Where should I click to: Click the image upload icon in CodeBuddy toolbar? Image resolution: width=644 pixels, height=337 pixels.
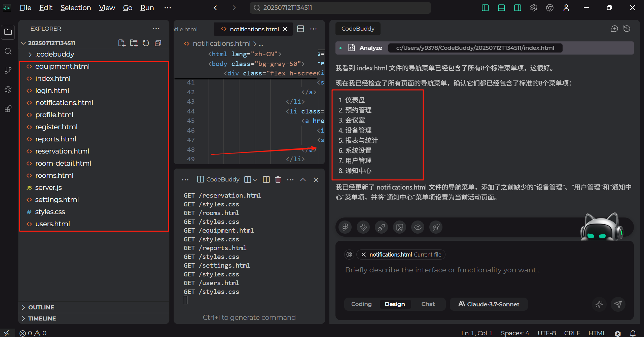tap(400, 227)
